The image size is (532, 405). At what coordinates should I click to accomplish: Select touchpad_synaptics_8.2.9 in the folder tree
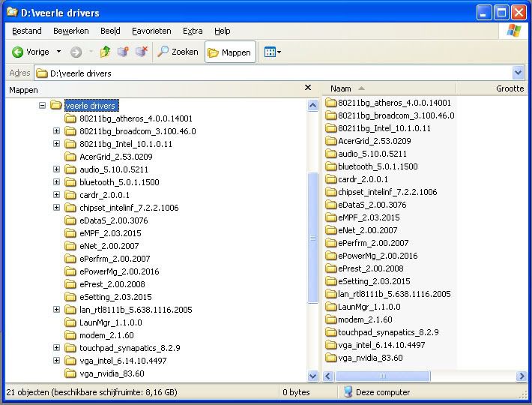pos(130,348)
